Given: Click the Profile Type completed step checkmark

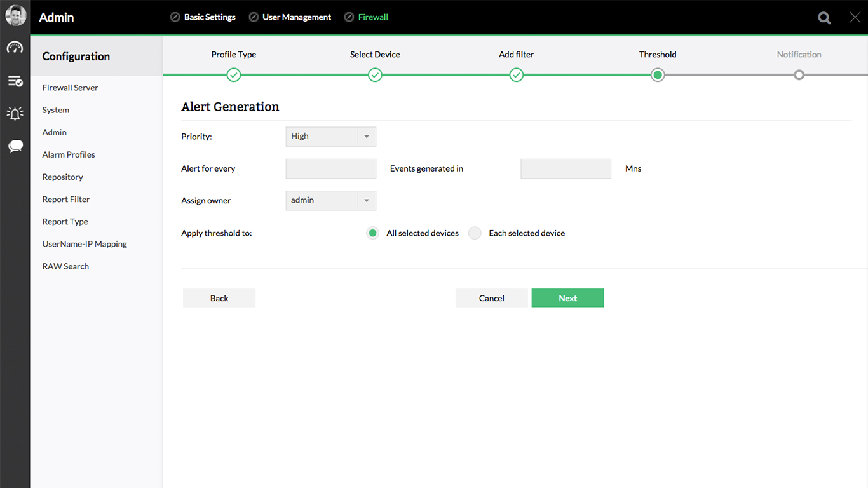Looking at the screenshot, I should click(x=234, y=75).
